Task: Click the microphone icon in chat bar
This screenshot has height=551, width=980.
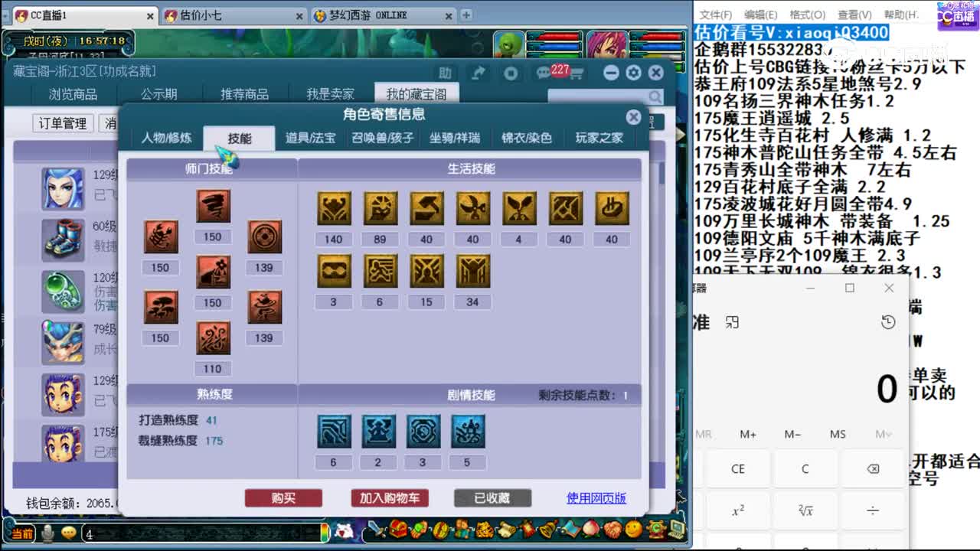Action: point(48,533)
